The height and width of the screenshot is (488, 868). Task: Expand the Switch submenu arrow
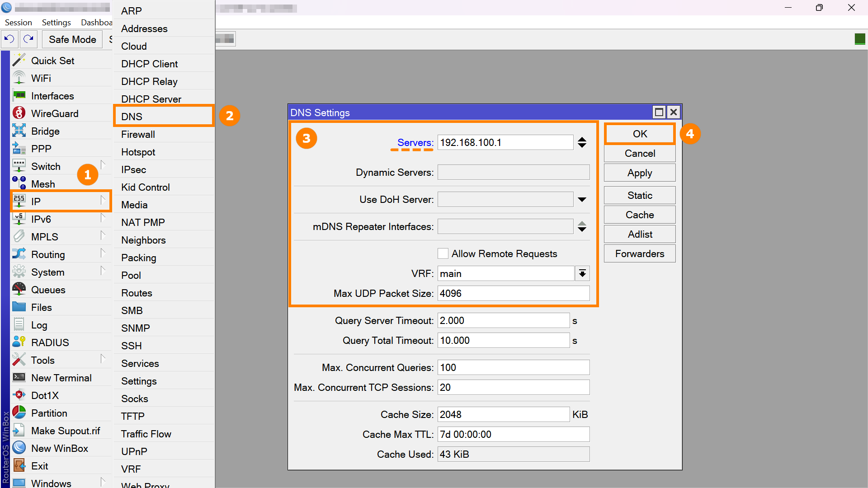click(x=103, y=165)
